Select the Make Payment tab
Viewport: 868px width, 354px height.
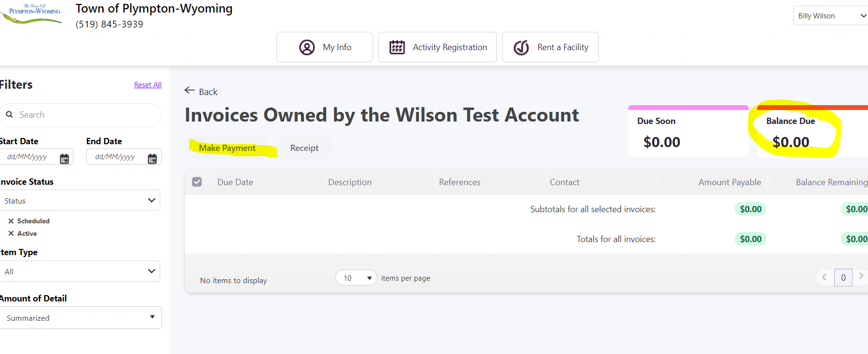(227, 148)
